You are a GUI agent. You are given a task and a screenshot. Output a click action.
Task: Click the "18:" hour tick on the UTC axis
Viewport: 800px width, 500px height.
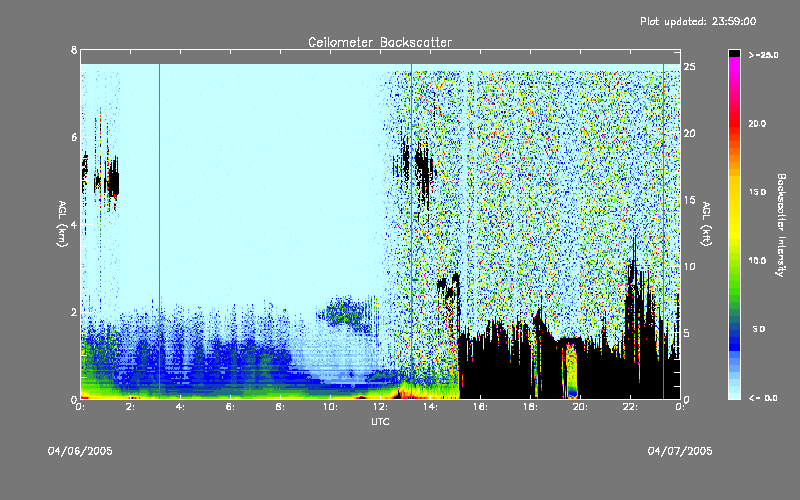[530, 407]
